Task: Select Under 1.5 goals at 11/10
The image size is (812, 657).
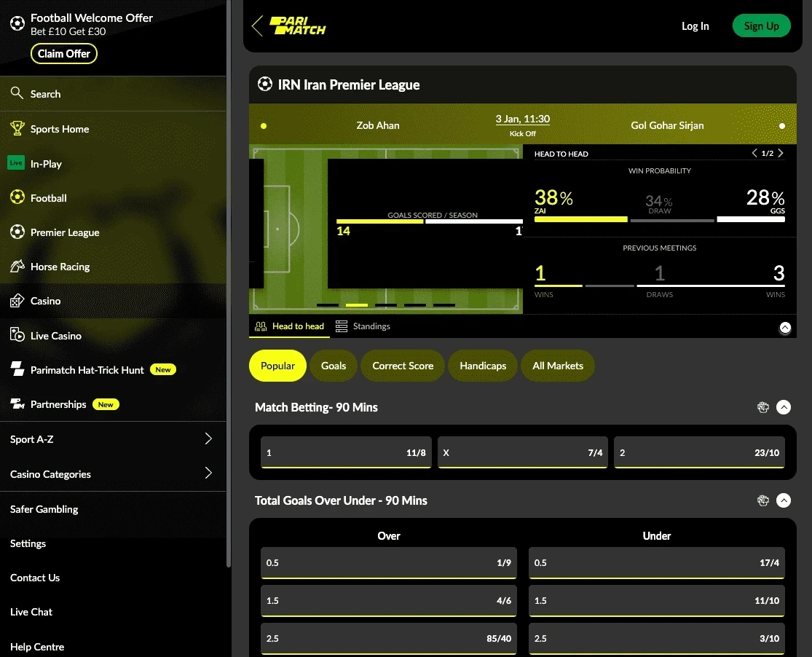Action: (657, 600)
